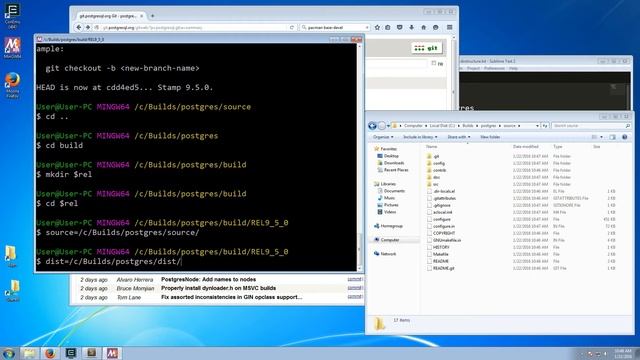Click the terminal window vertical scrollbar
Screen dimensions: 640x360
(360, 157)
